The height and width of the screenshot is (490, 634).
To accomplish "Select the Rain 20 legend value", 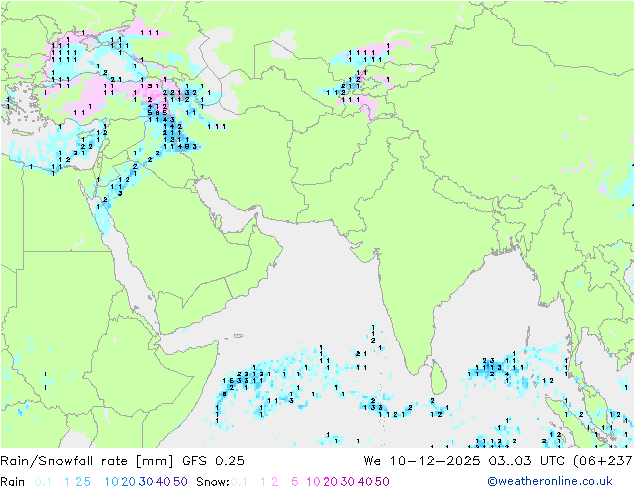I will (x=129, y=482).
